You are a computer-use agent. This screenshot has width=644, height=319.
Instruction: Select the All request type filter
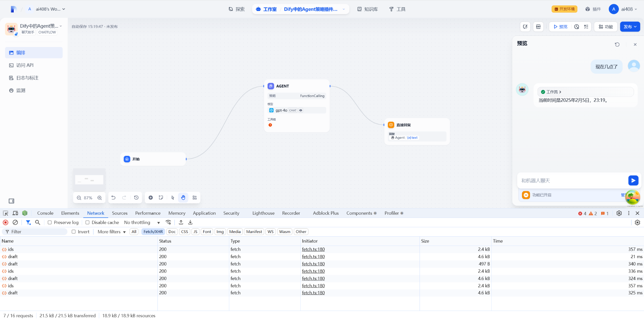134,232
